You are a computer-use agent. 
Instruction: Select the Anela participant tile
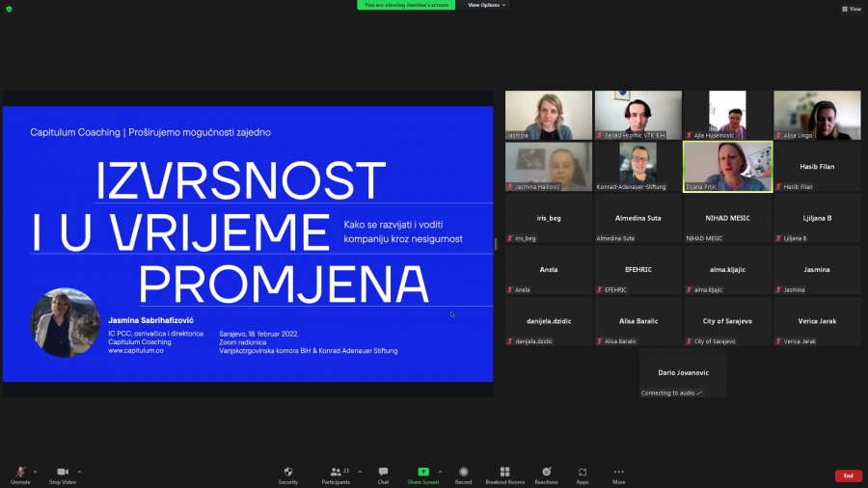coord(549,269)
